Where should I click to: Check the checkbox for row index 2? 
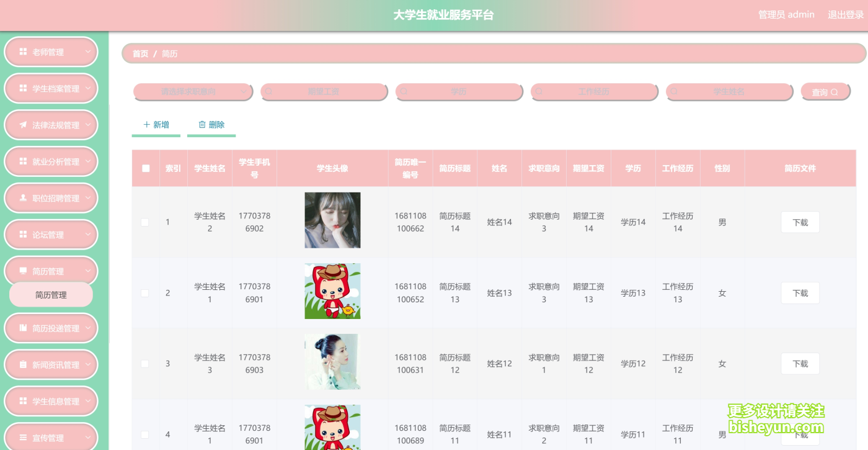pyautogui.click(x=145, y=293)
